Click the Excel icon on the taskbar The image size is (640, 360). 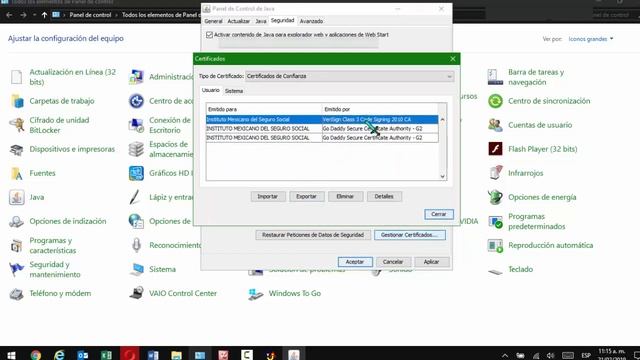[107, 355]
